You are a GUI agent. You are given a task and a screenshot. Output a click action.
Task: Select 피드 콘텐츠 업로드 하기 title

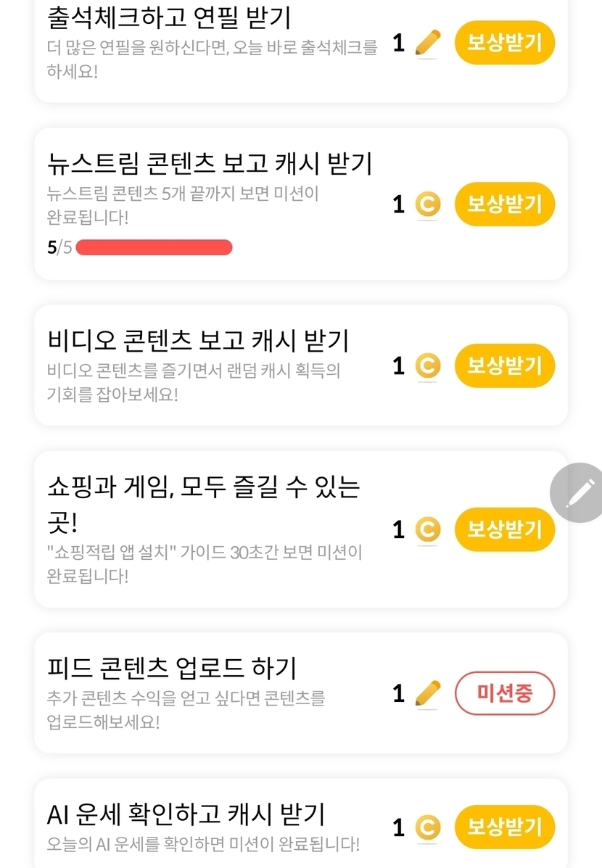coord(171,668)
